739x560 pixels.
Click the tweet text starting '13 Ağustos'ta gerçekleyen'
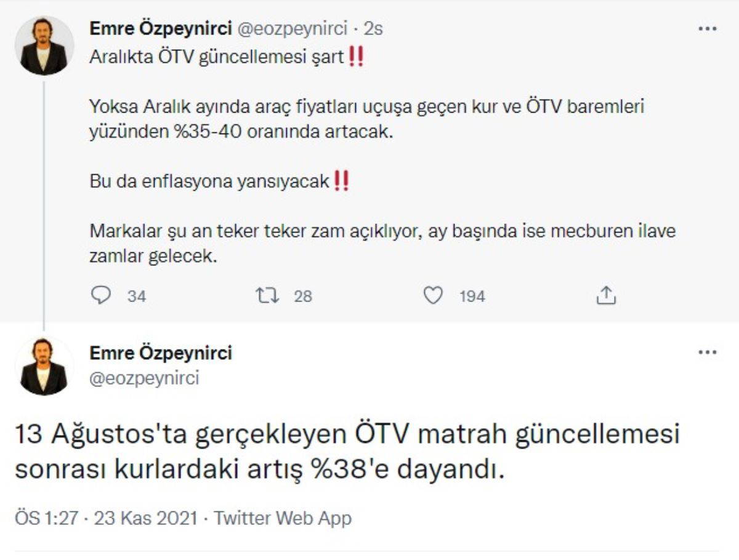coord(347,452)
